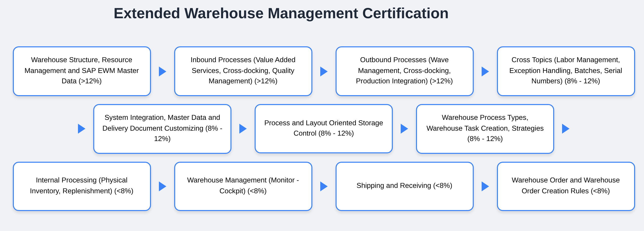Open Warehouse Management (Monitor - Cockpit) box
The width and height of the screenshot is (644, 231).
point(243,186)
